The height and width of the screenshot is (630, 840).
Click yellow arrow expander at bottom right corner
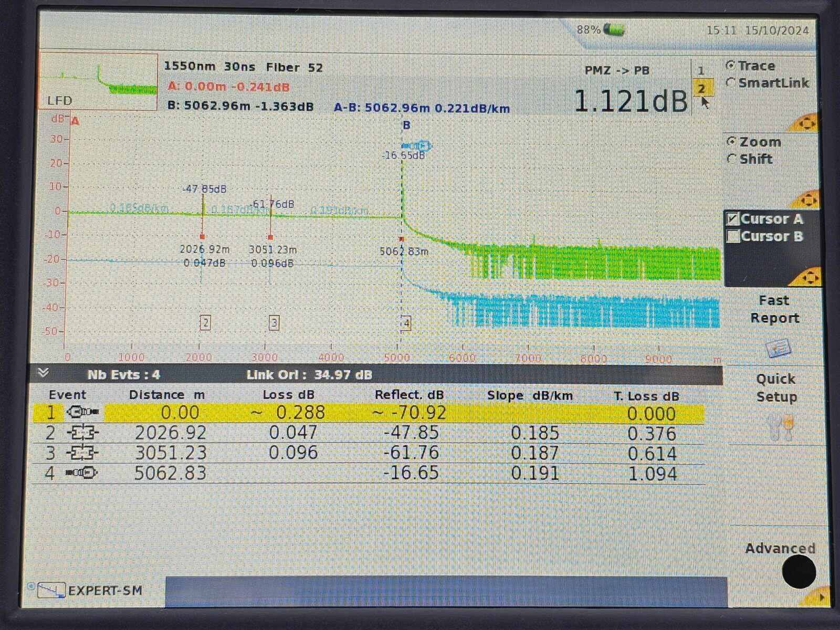pos(820,597)
